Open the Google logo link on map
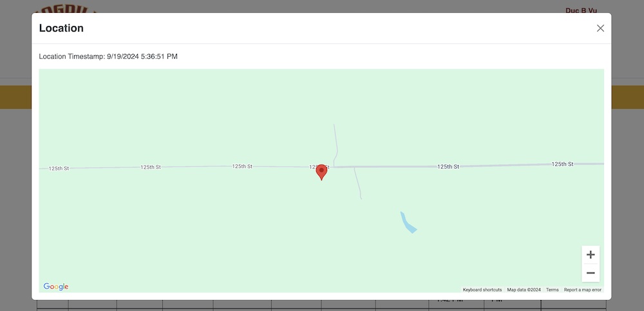 click(56, 287)
